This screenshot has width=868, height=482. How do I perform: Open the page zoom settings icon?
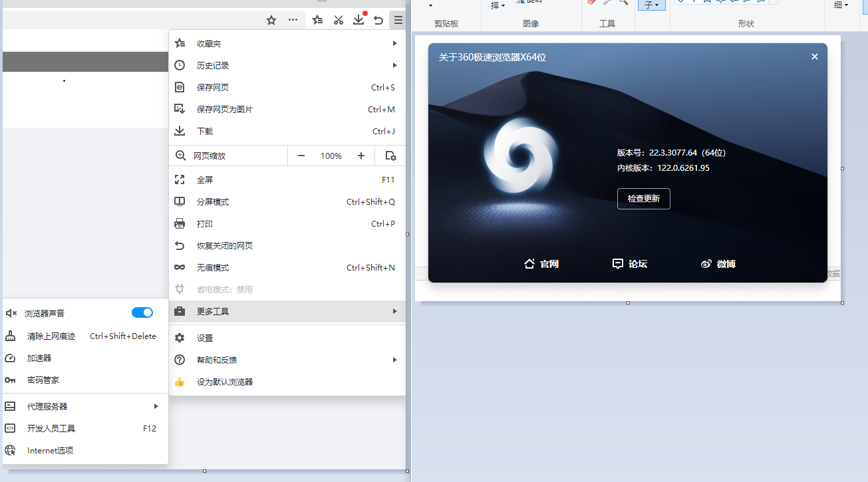coord(390,156)
